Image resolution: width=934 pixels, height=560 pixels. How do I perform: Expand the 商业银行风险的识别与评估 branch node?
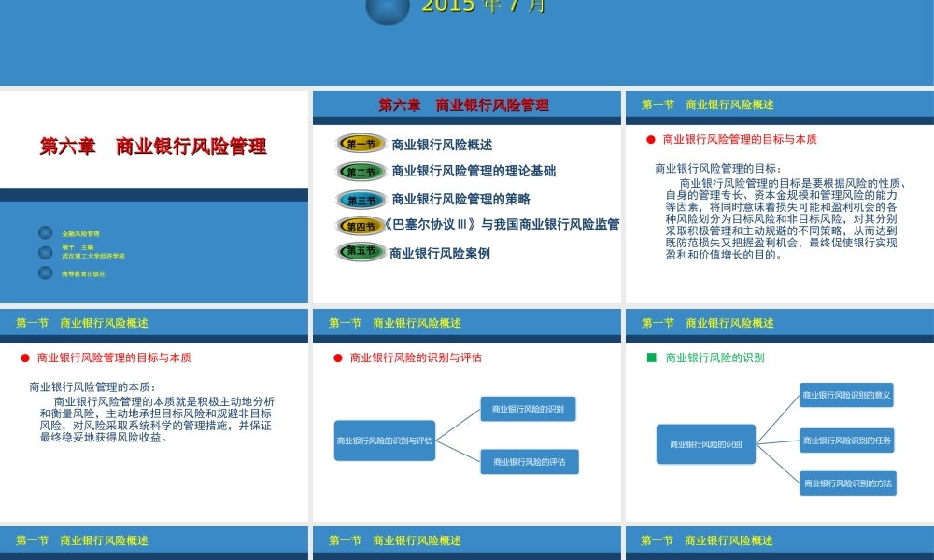coord(386,439)
